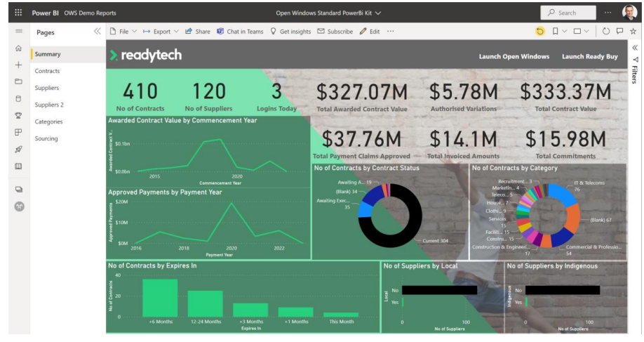Open the Comments icon

(x=619, y=31)
